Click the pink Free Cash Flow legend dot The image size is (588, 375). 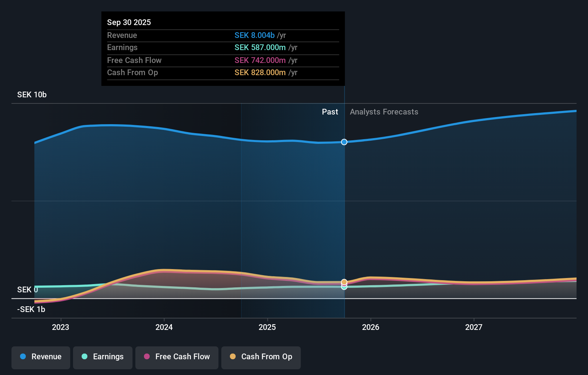point(147,357)
